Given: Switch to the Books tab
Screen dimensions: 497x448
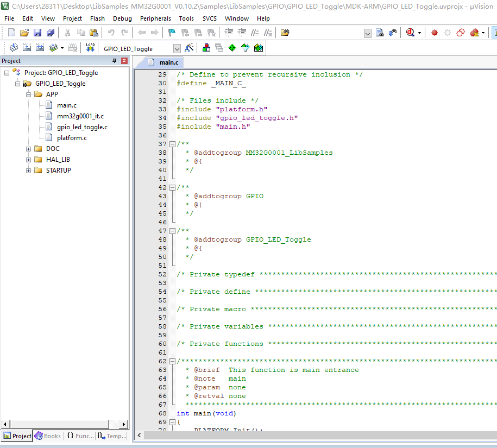Looking at the screenshot, I should (48, 436).
